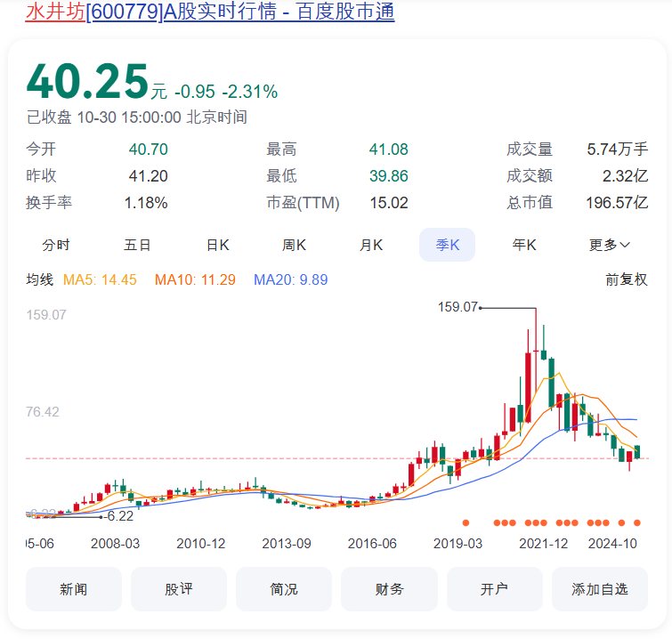Click the 均线 label

pyautogui.click(x=39, y=279)
